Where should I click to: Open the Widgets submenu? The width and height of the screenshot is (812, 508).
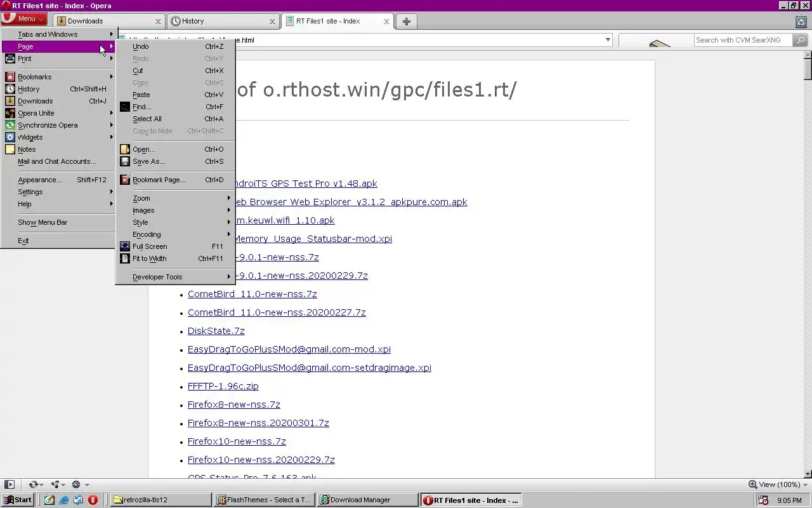coord(59,137)
